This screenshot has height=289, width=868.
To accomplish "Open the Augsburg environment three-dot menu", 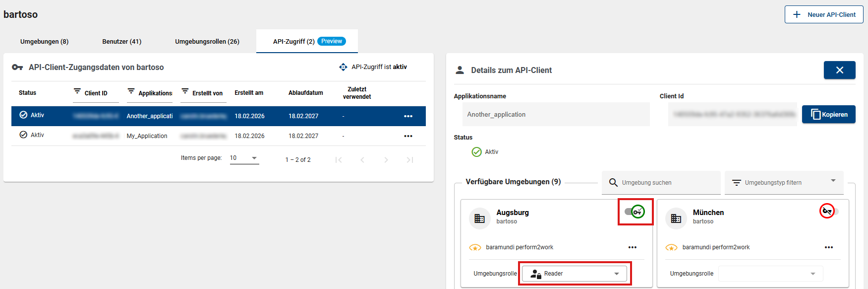I will (x=632, y=247).
